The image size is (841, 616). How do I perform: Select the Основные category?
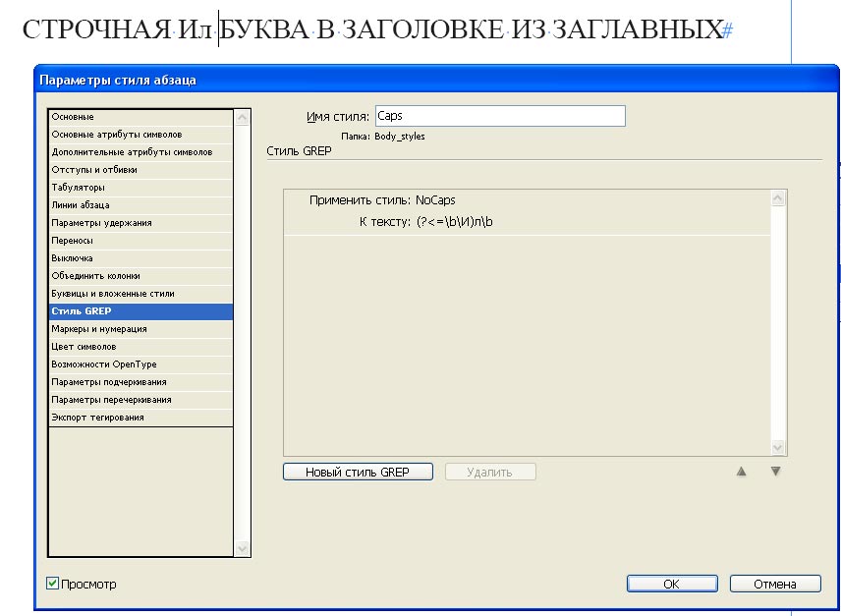pos(141,117)
